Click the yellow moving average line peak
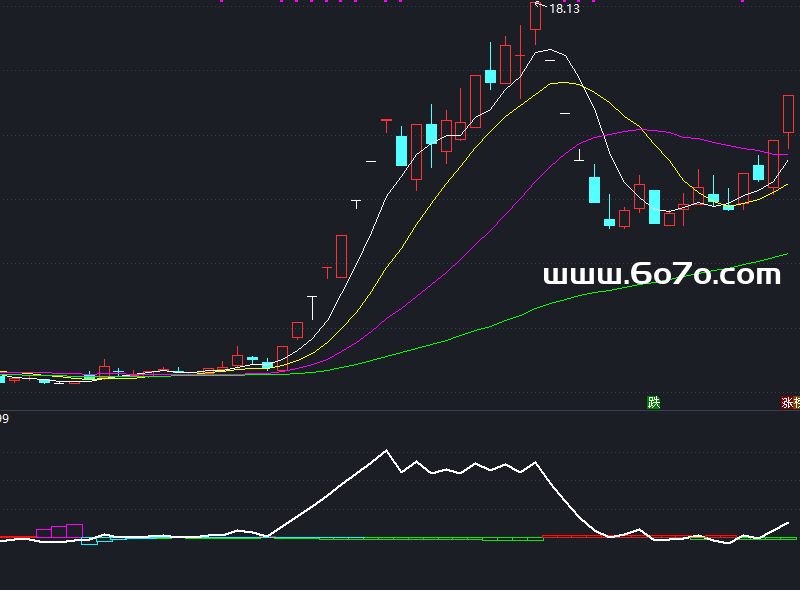Viewport: 800px width, 590px height. click(x=562, y=83)
